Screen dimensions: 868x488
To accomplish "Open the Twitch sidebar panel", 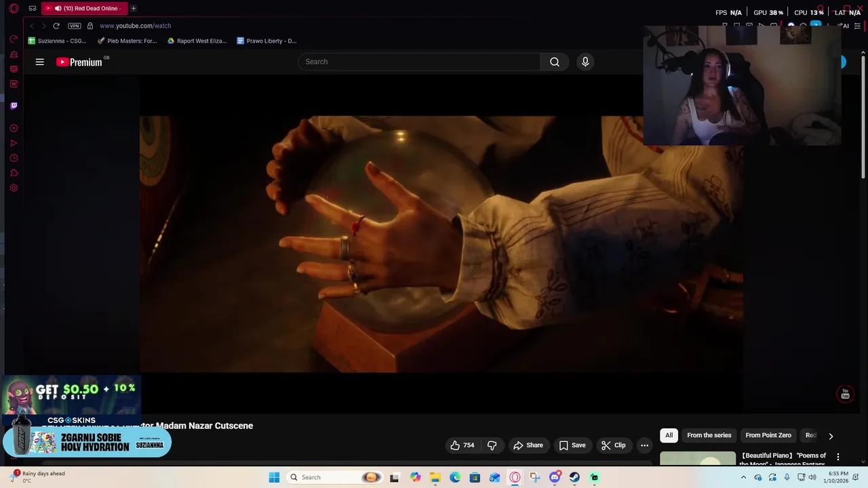I will (14, 106).
